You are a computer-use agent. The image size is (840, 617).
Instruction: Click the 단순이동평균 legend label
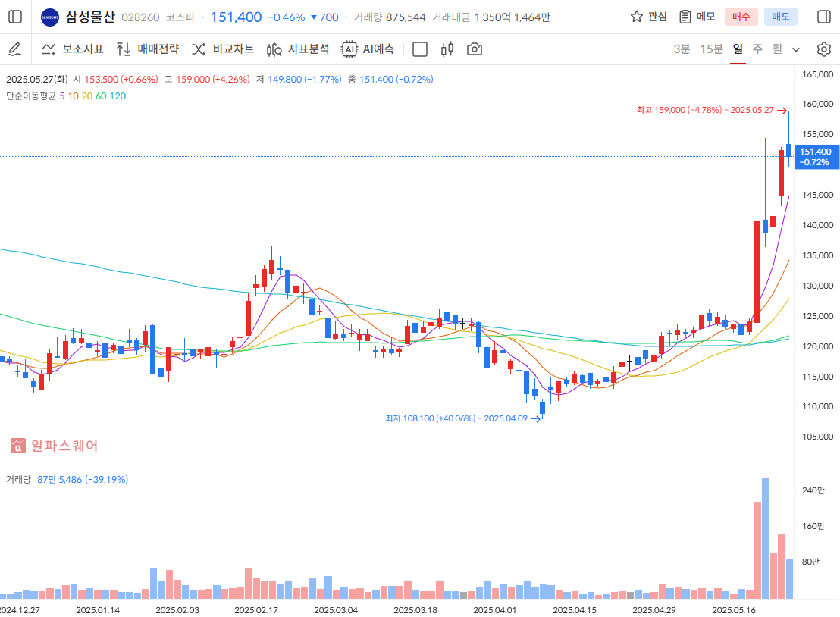[x=31, y=96]
